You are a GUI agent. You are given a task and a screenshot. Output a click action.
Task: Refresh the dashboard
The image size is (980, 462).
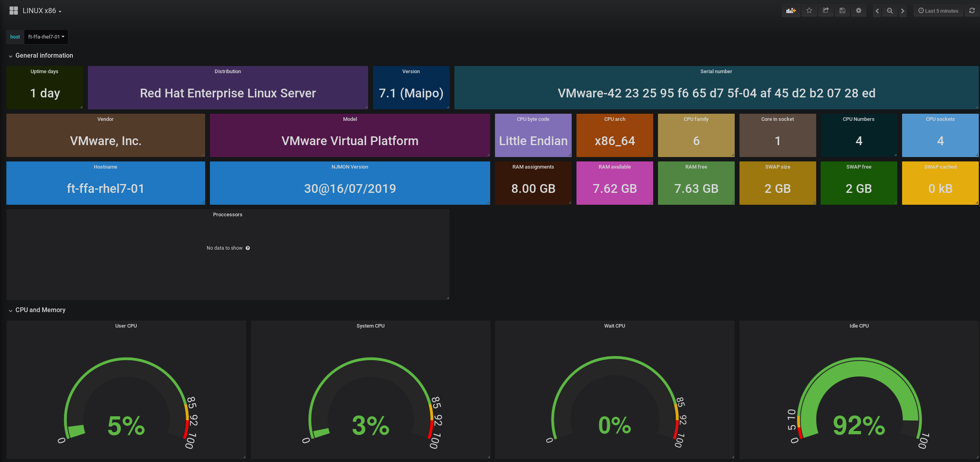(x=972, y=11)
